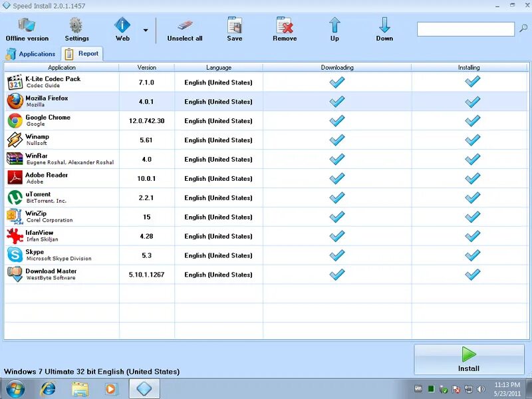Click Remove in the toolbar
This screenshot has height=399, width=532.
(285, 30)
